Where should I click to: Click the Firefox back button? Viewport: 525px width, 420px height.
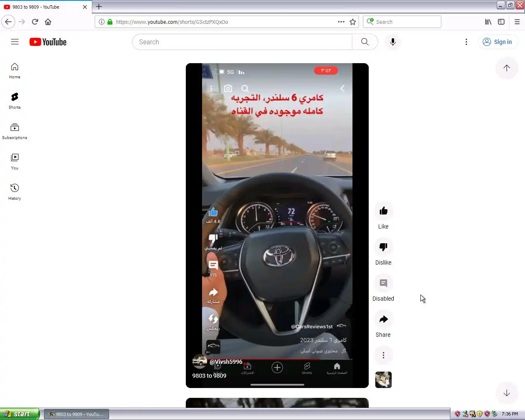pyautogui.click(x=8, y=22)
